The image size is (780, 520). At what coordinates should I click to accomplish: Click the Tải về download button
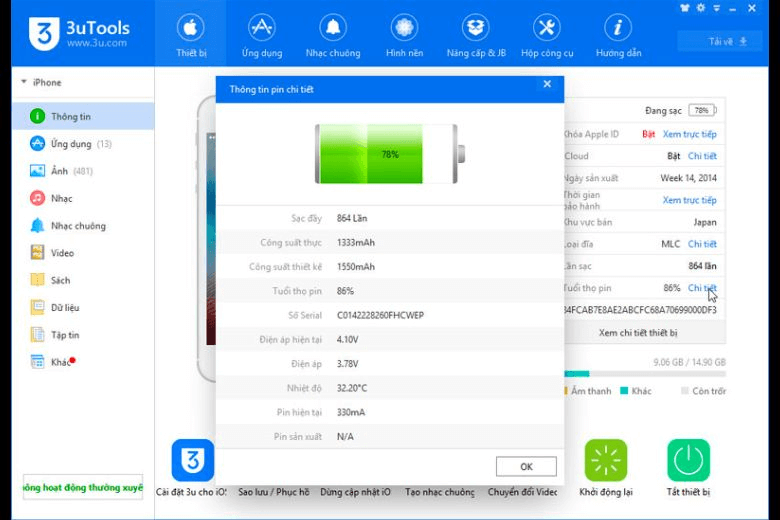pyautogui.click(x=720, y=41)
